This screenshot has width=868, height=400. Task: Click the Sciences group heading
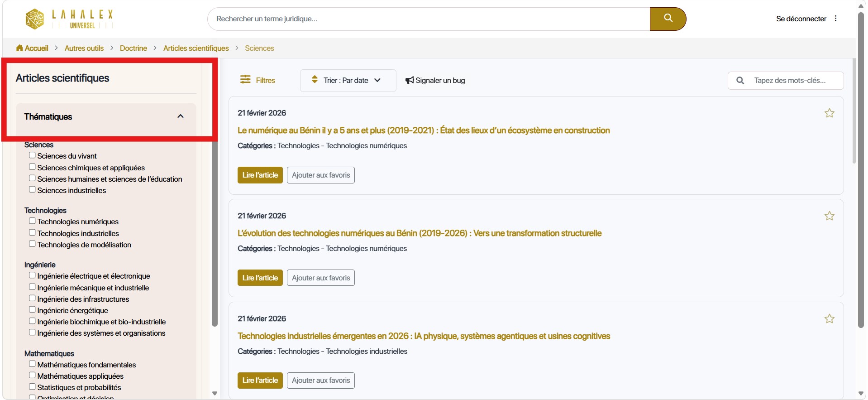point(39,145)
